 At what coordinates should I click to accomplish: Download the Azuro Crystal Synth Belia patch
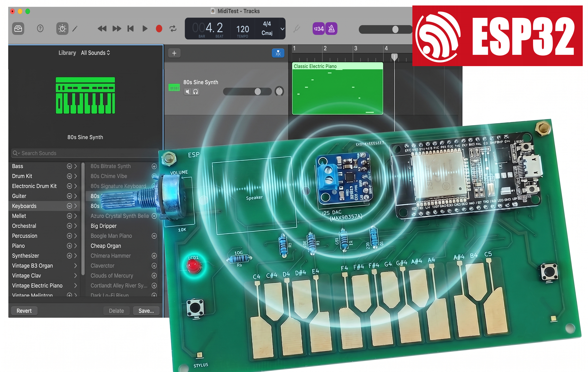click(x=154, y=216)
